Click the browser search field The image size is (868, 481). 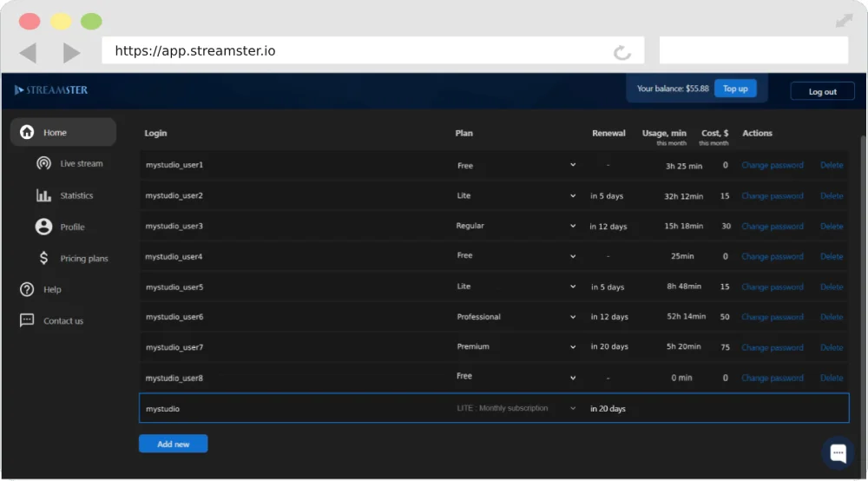pyautogui.click(x=753, y=51)
